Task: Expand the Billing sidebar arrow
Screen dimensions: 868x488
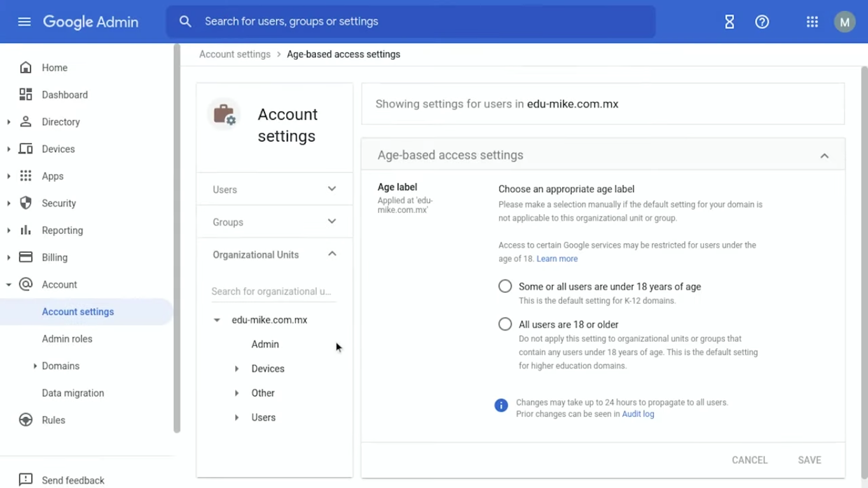Action: [x=8, y=257]
